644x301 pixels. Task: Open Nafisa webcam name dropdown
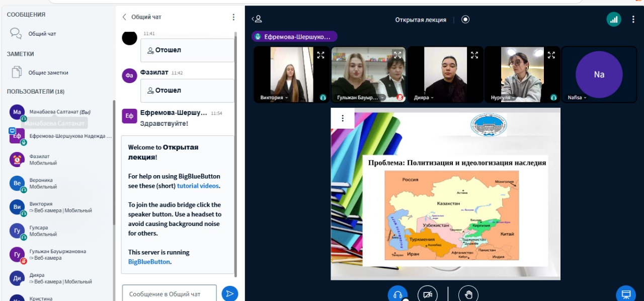point(577,98)
